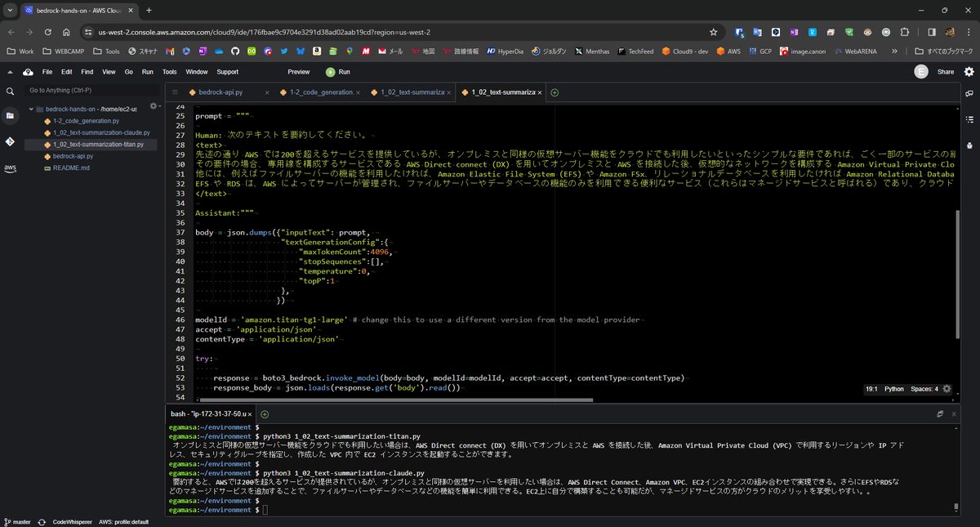Open Chrome extensions puzzle icon
Image resolution: width=980 pixels, height=527 pixels.
(904, 32)
